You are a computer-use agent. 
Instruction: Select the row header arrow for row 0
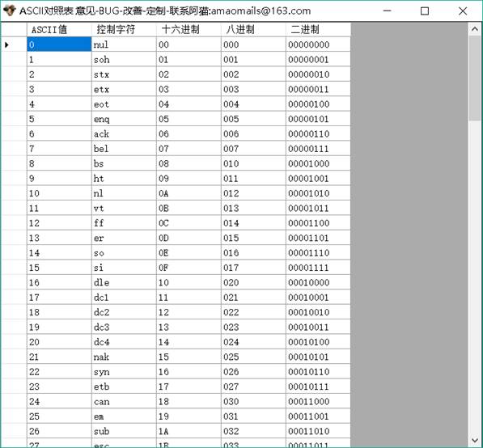click(x=14, y=44)
